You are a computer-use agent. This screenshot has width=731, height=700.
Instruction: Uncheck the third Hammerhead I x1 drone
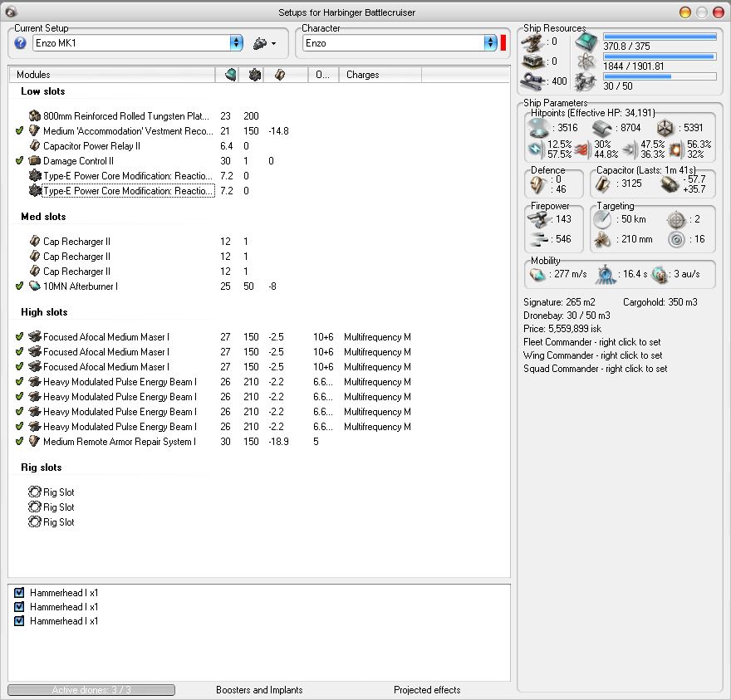(19, 621)
